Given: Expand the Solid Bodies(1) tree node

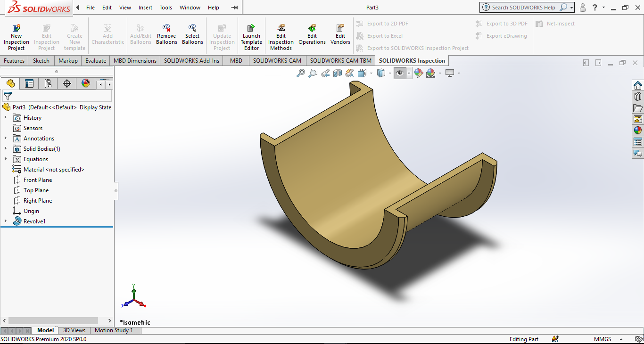Looking at the screenshot, I should click(x=6, y=149).
